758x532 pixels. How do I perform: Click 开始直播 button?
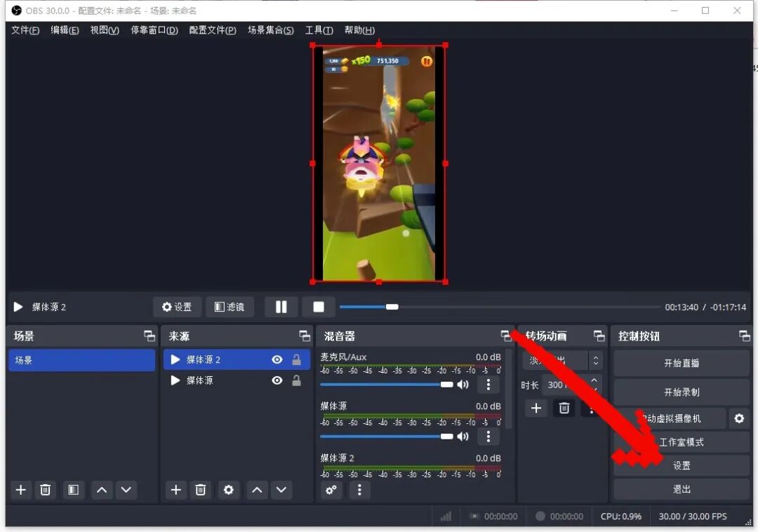pyautogui.click(x=681, y=363)
